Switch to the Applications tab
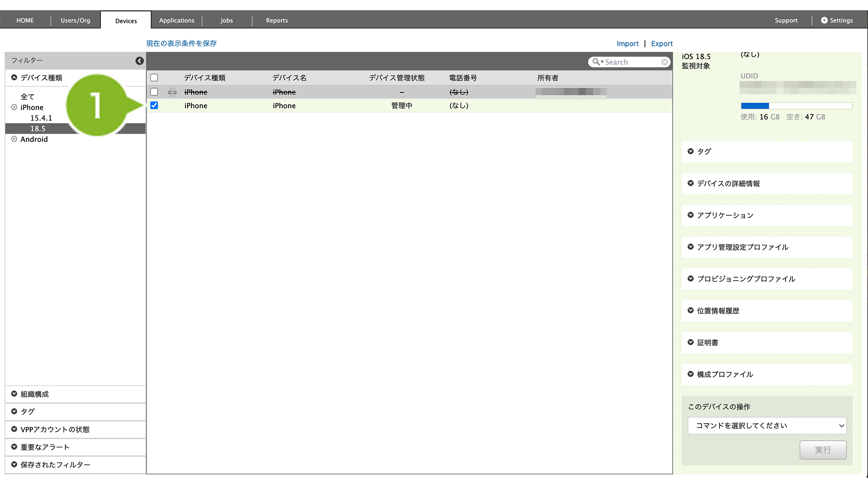Image resolution: width=868 pixels, height=488 pixels. [176, 20]
